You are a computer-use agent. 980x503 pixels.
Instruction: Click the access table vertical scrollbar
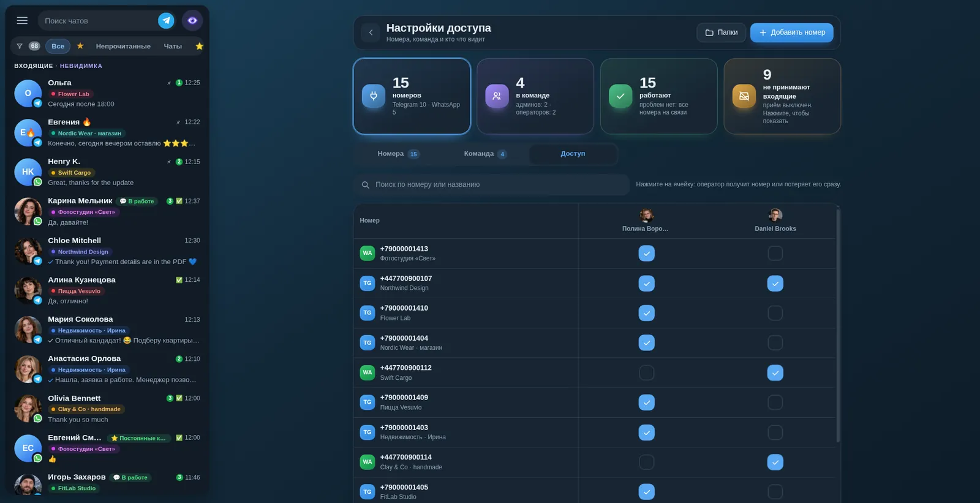[x=838, y=325]
